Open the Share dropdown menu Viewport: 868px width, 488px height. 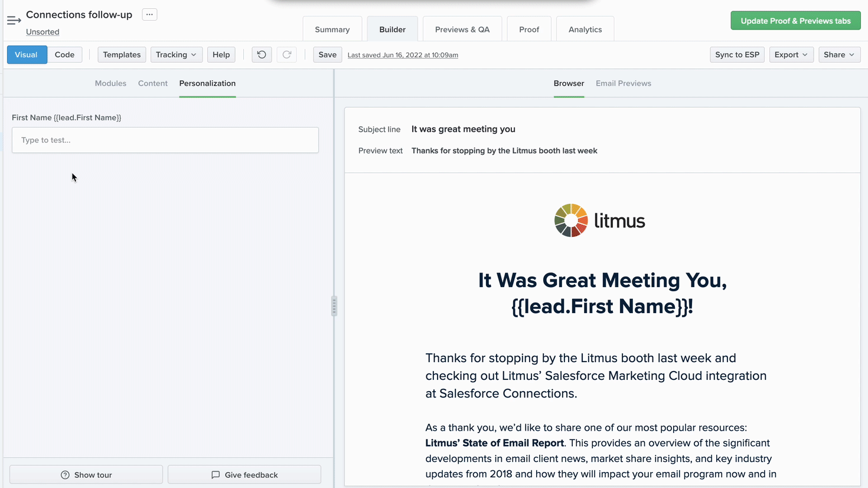coord(839,54)
